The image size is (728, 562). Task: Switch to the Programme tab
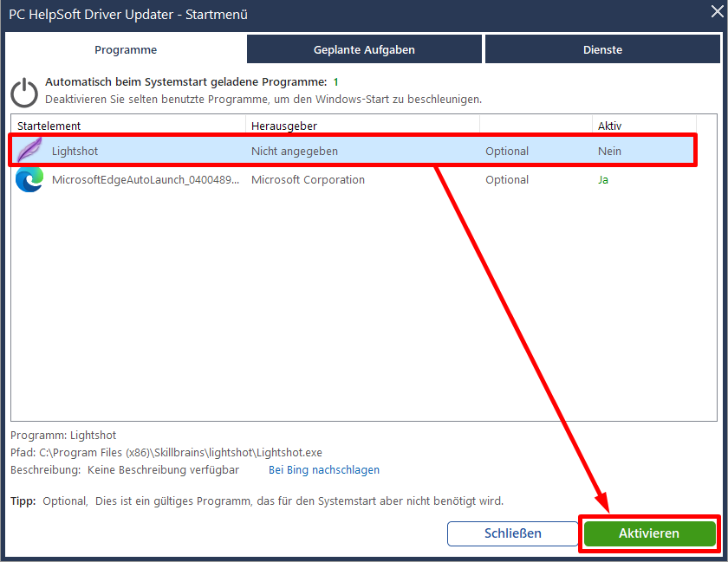pyautogui.click(x=126, y=49)
